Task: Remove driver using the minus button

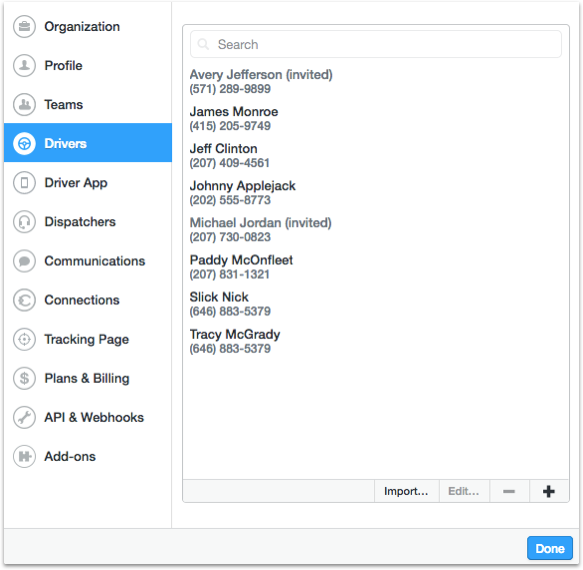Action: [509, 492]
